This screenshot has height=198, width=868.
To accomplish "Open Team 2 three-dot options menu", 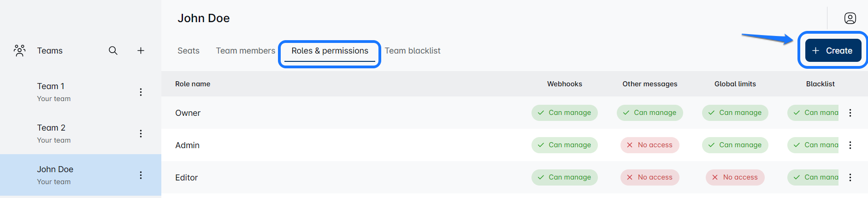I will 141,133.
